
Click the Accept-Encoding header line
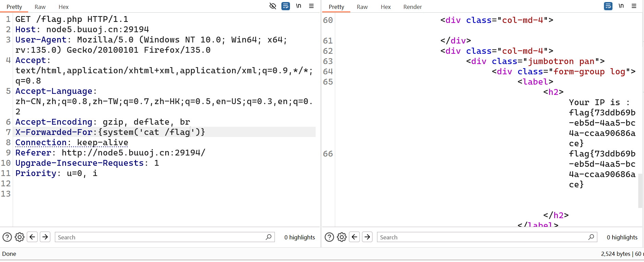[x=102, y=122]
